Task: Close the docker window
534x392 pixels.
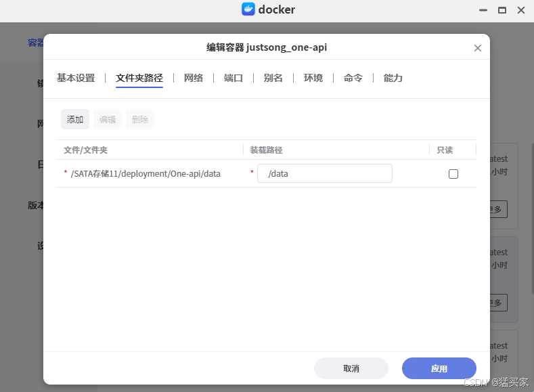Action: click(521, 10)
